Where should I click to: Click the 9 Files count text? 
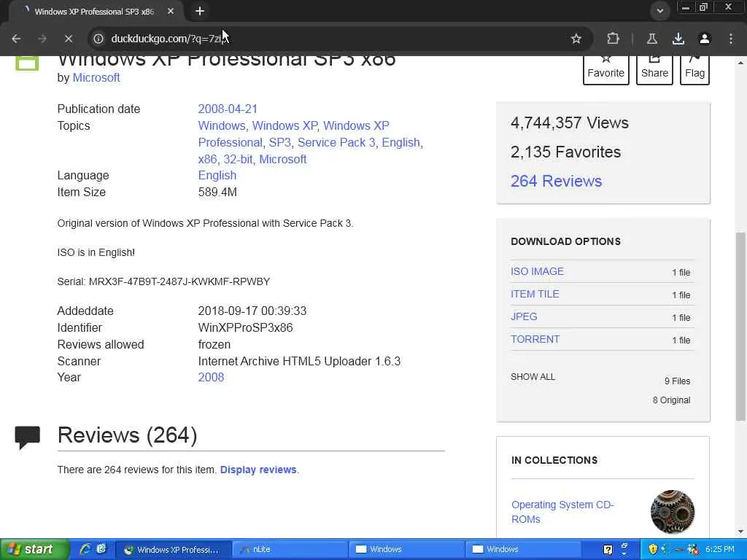click(x=677, y=381)
